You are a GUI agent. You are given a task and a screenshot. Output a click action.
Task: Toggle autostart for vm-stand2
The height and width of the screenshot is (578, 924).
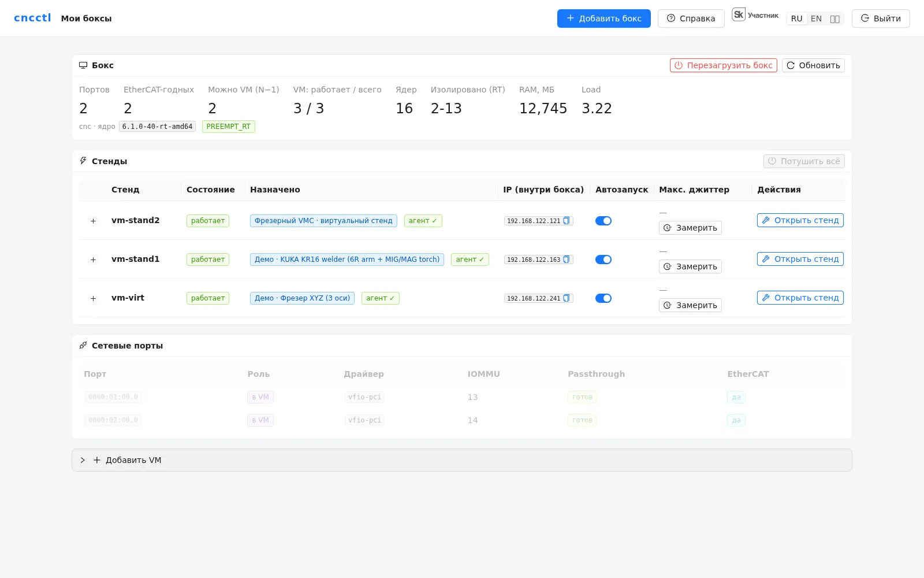click(603, 221)
